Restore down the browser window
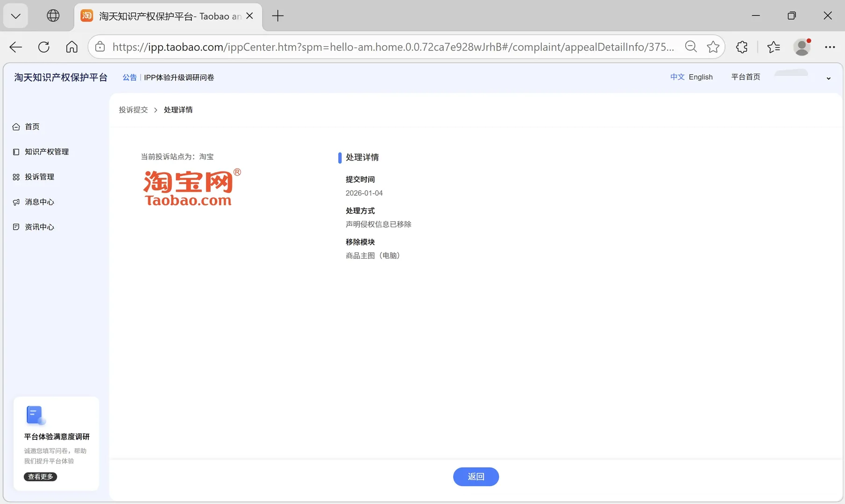 [792, 16]
